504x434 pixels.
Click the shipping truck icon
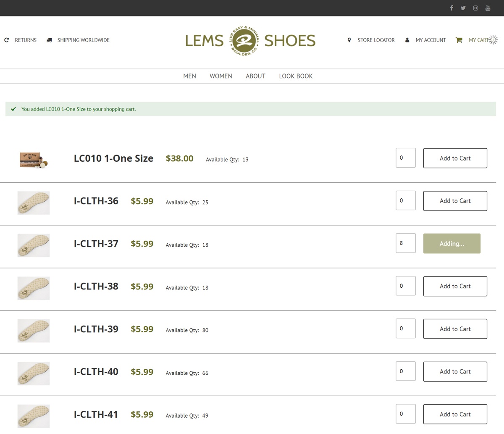49,40
